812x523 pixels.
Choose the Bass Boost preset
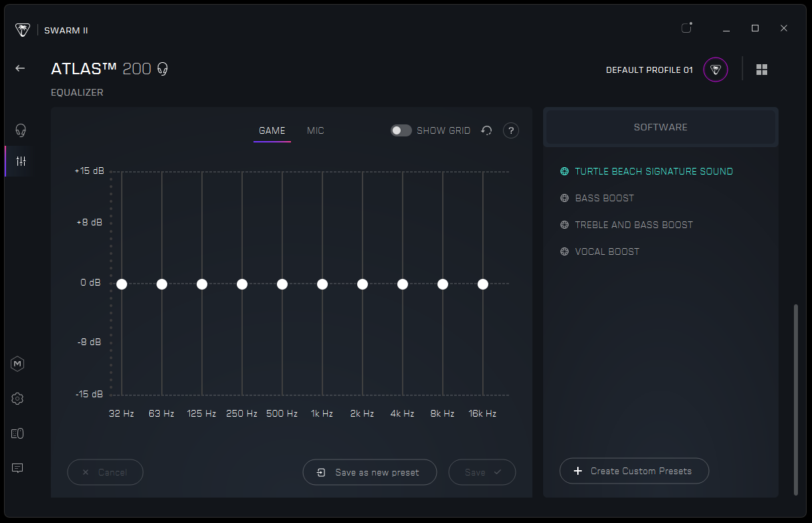604,198
